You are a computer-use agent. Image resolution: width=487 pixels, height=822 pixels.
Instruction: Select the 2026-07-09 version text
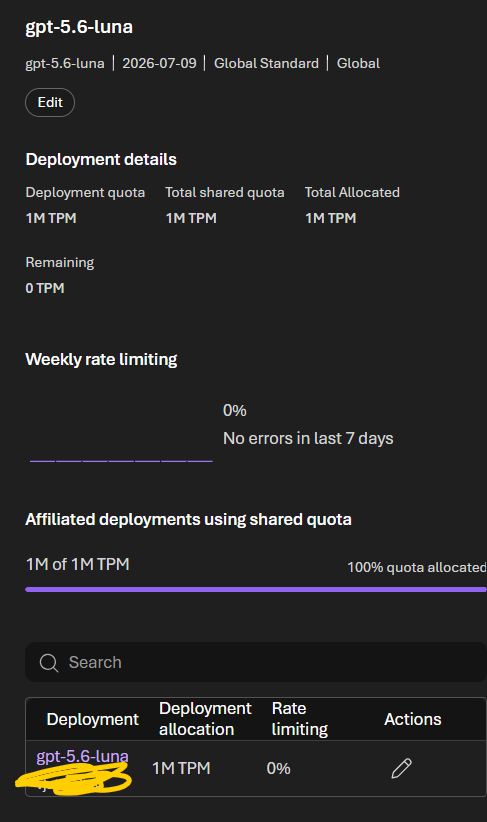159,63
